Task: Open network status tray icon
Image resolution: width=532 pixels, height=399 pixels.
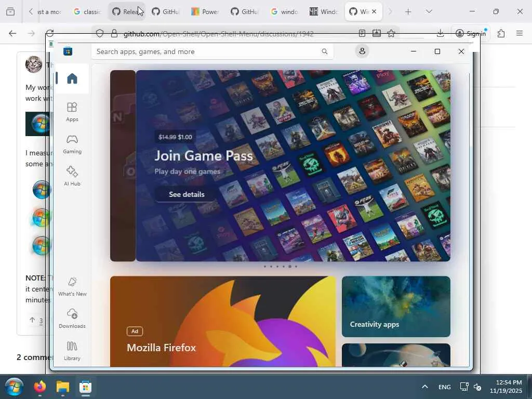Action: click(464, 387)
